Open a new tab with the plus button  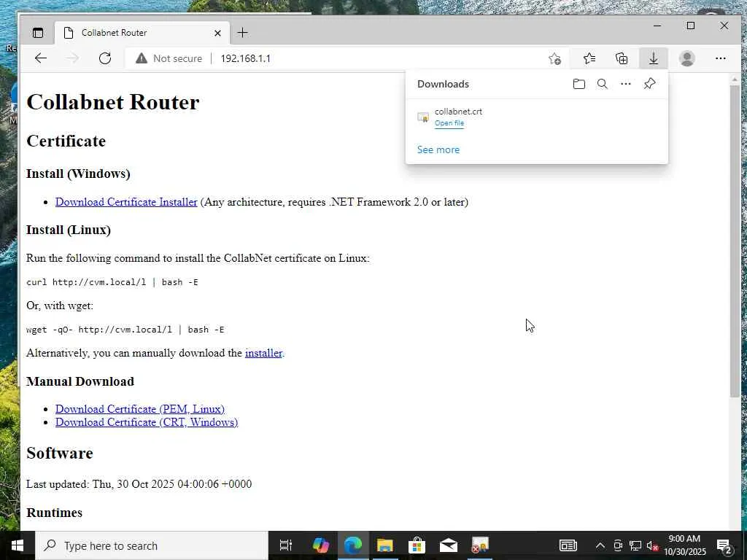coord(242,32)
